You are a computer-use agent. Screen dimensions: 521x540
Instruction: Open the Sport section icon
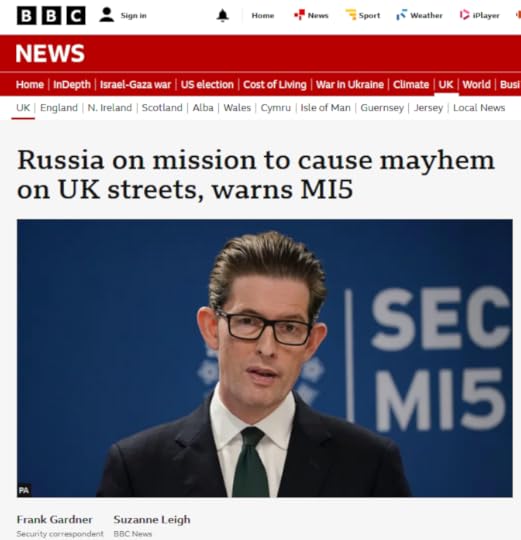[351, 15]
